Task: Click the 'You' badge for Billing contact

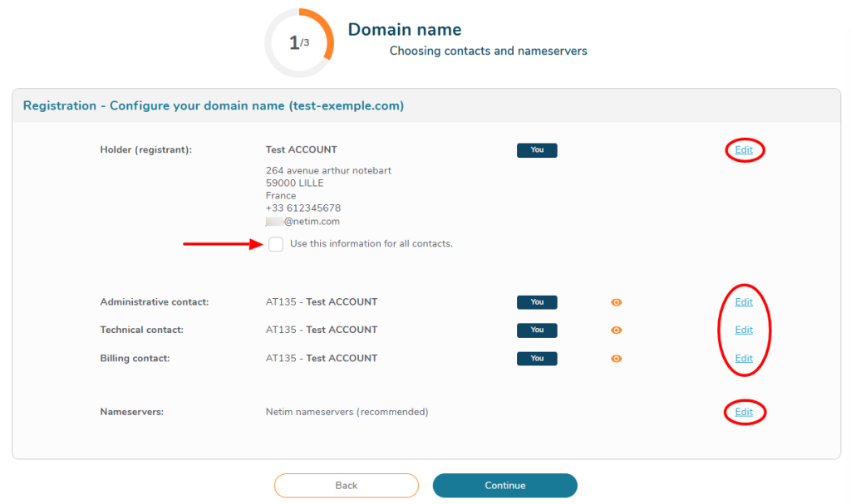Action: 537,359
